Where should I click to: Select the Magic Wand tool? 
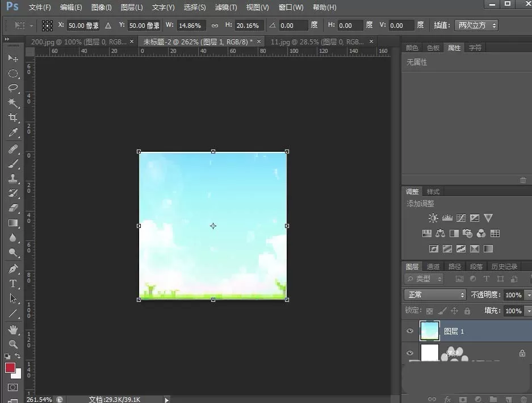click(x=13, y=103)
